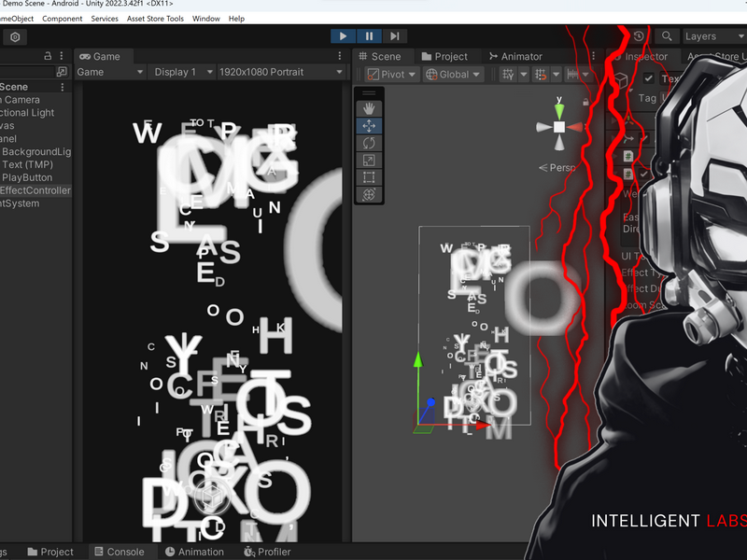Screen dimensions: 747x560
Task: Select EffectController in the Hierarchy
Action: tap(35, 190)
